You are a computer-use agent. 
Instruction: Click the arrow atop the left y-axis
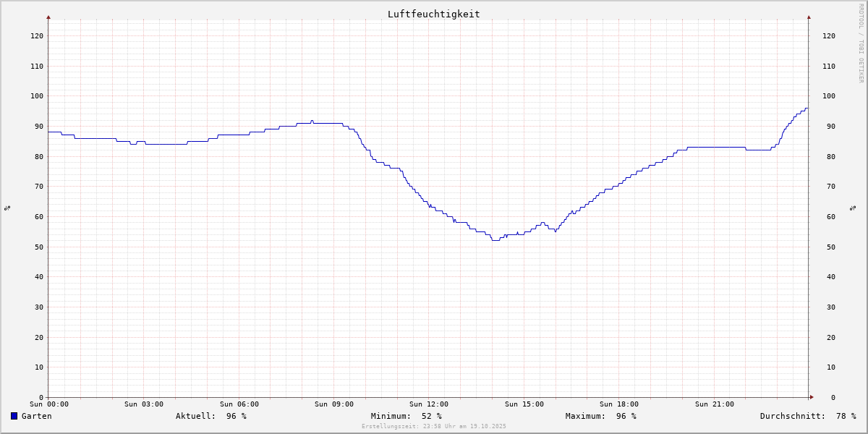tap(48, 17)
